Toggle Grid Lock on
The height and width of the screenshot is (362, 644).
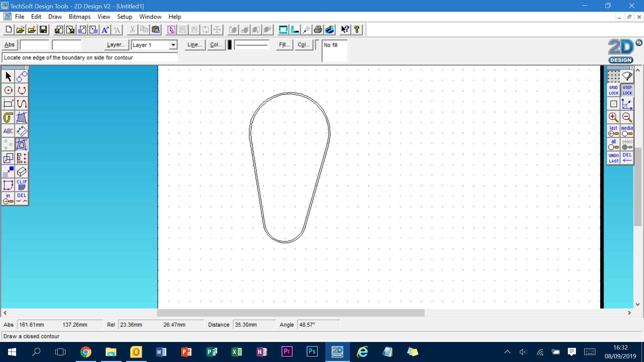coord(613,90)
